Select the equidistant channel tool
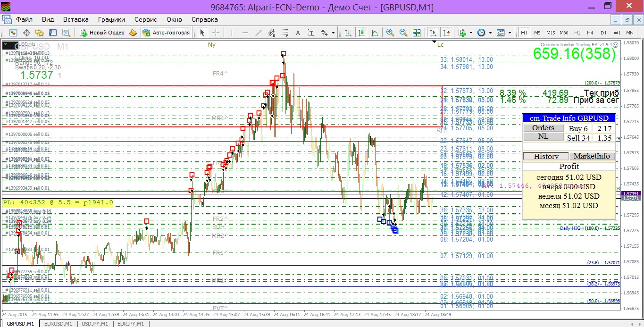644x327 pixels. tap(271, 33)
